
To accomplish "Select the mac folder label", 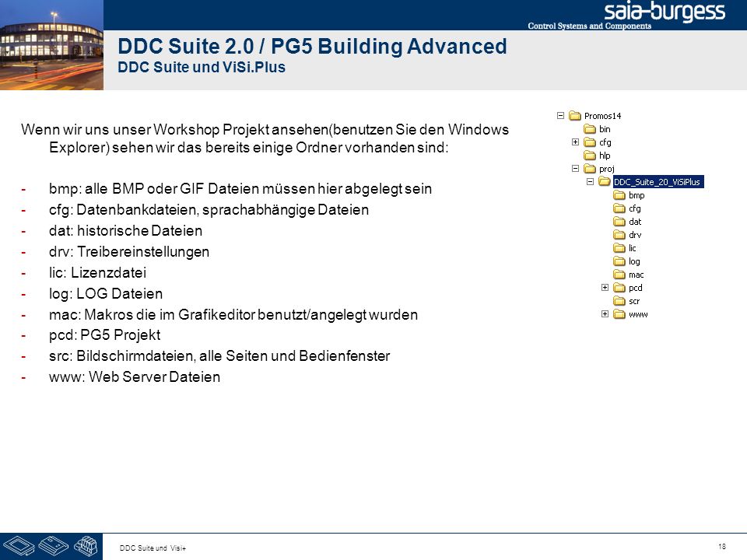I will click(636, 275).
